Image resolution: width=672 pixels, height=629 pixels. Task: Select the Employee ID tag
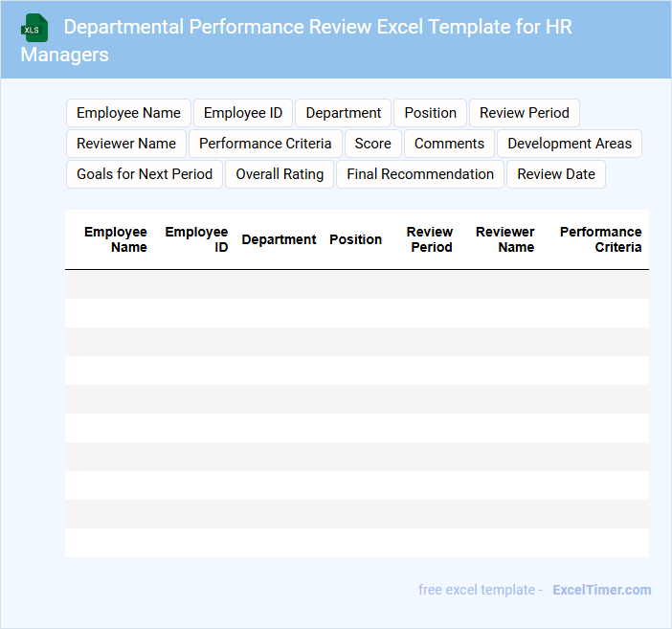point(243,113)
